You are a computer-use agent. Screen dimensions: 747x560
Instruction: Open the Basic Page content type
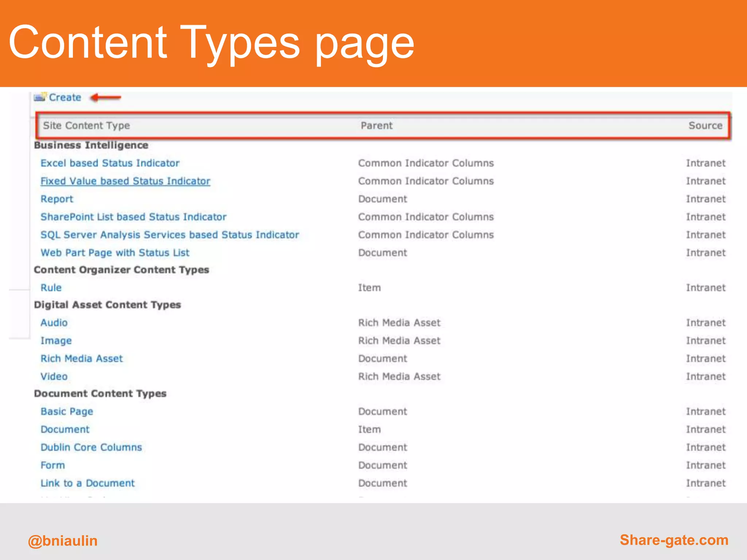(67, 411)
